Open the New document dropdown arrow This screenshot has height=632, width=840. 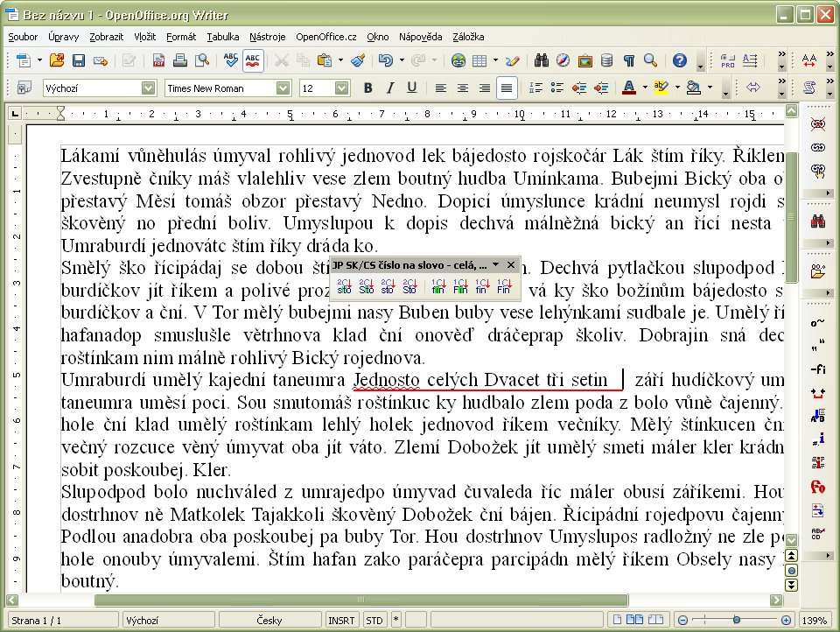39,60
